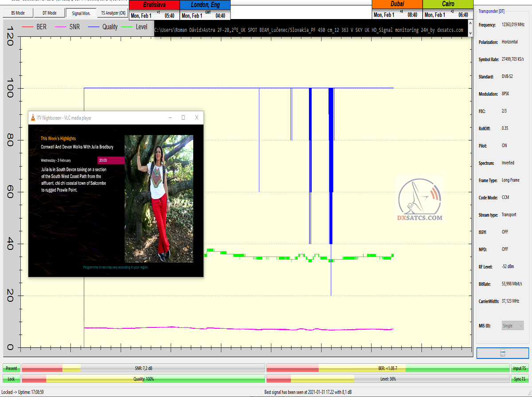Click the green Lock status indicator
Image resolution: width=532 pixels, height=397 pixels.
point(11,379)
